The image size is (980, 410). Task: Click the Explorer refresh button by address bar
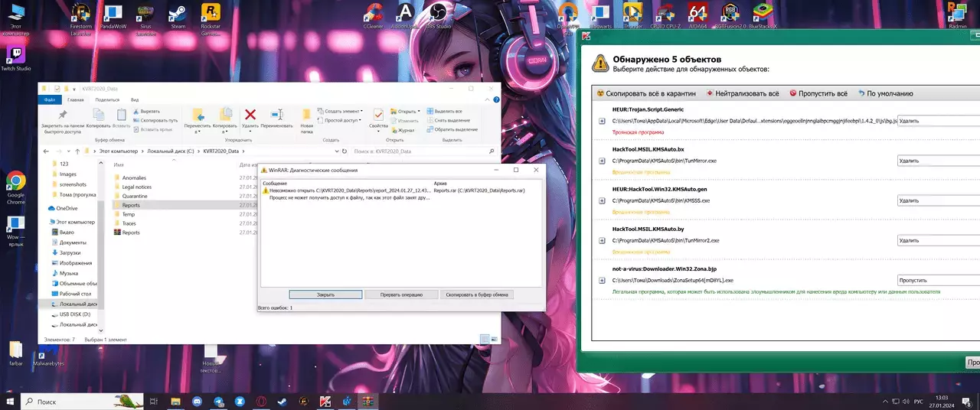(x=345, y=151)
